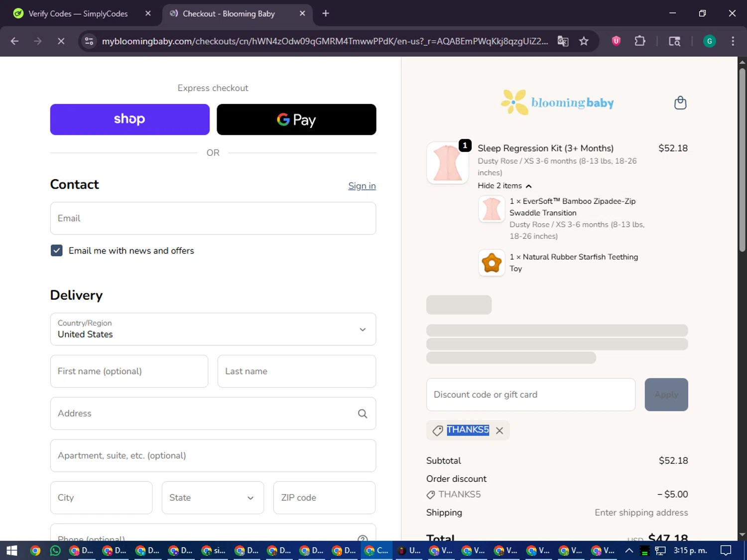This screenshot has height=560, width=747.
Task: Click the – $5.00 order discount amount
Action: click(672, 495)
